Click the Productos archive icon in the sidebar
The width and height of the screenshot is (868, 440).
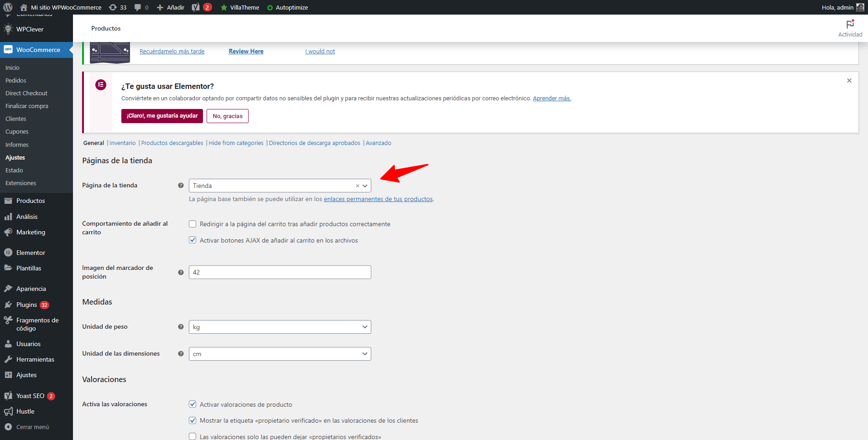pyautogui.click(x=8, y=201)
